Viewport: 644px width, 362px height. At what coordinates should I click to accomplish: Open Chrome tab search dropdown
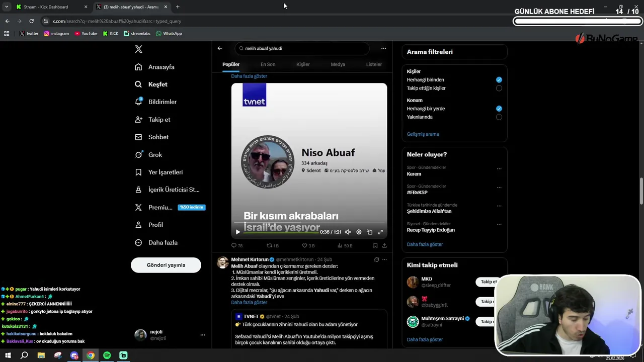[7, 7]
